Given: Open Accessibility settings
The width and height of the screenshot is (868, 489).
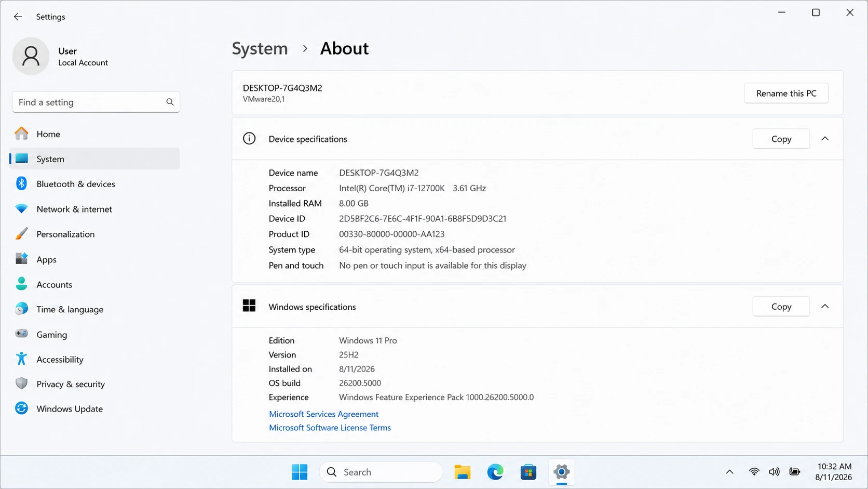Looking at the screenshot, I should coord(94,359).
